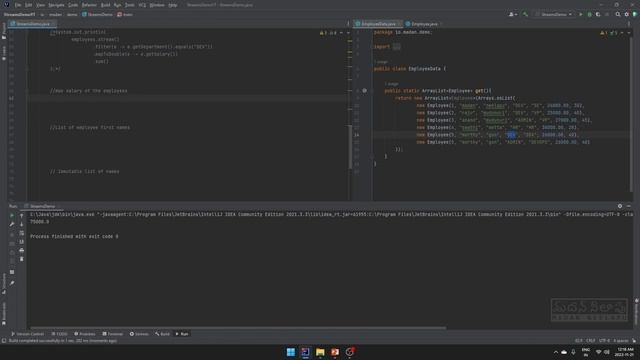Image resolution: width=640 pixels, height=360 pixels.
Task: Click the wrench settings icon in Run panel
Action: point(12,224)
